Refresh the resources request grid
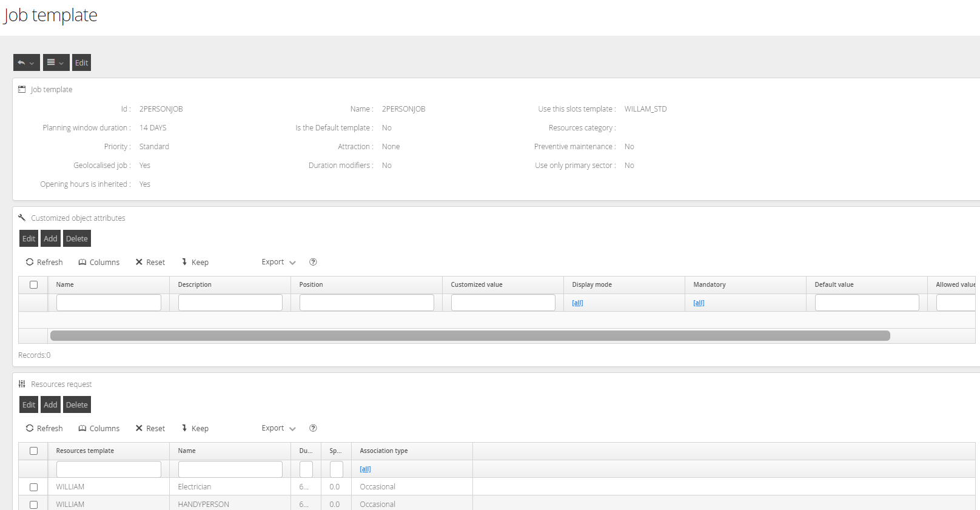980x510 pixels. 44,428
